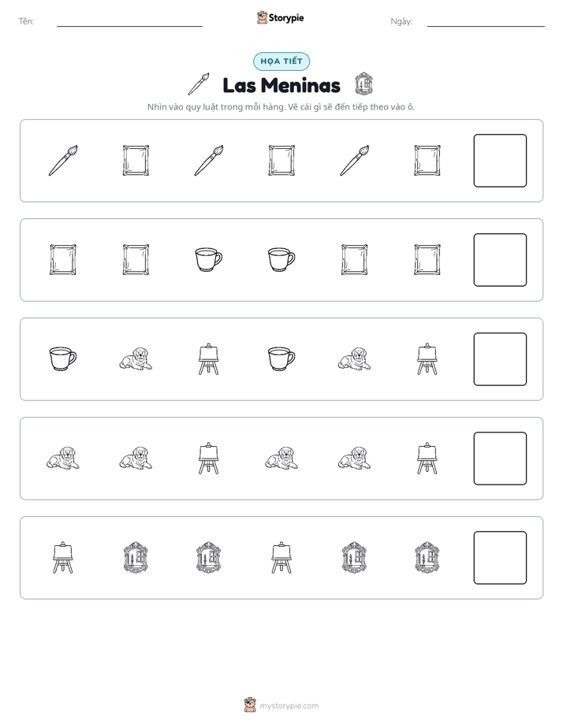This screenshot has width=563, height=728.
Task: Select the last easel in row three
Action: click(x=427, y=359)
